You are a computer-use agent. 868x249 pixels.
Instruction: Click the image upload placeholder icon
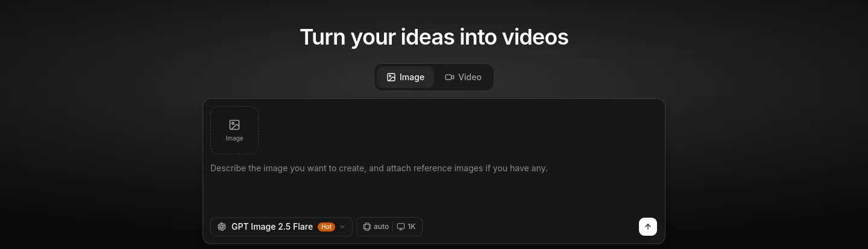234,125
